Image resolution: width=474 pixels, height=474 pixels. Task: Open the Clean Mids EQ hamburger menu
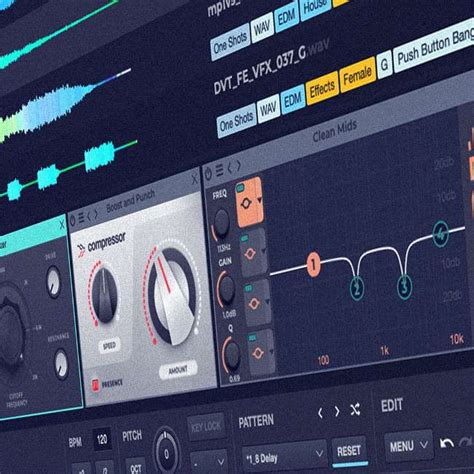(x=220, y=170)
